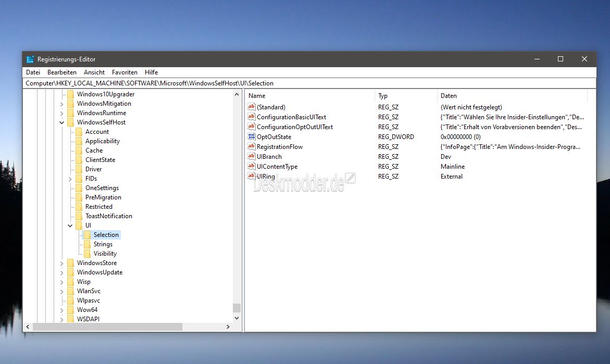Click the 'External' data of UIRing

[x=451, y=176]
